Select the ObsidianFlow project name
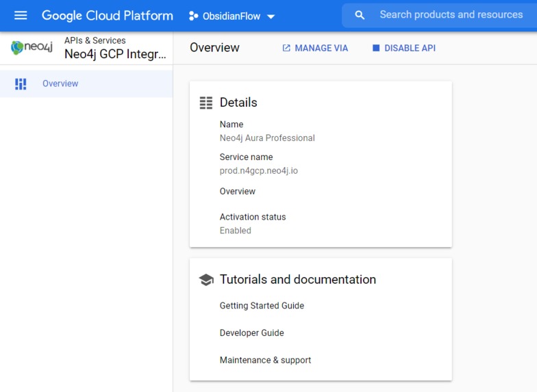 pyautogui.click(x=232, y=16)
